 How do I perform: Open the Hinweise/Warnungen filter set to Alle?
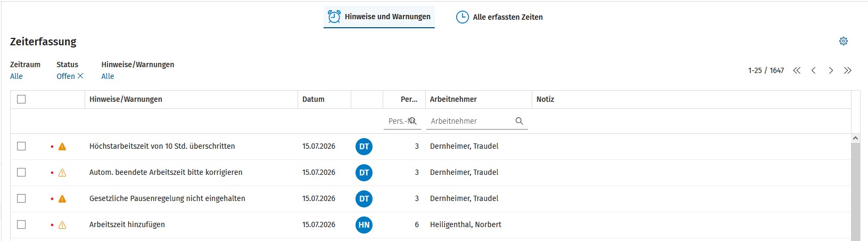pyautogui.click(x=108, y=76)
